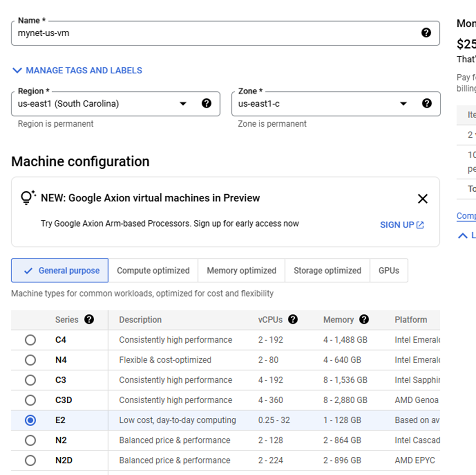476x475 pixels.
Task: Click 'Low cost, day-to-day computing' description
Action: (x=177, y=420)
